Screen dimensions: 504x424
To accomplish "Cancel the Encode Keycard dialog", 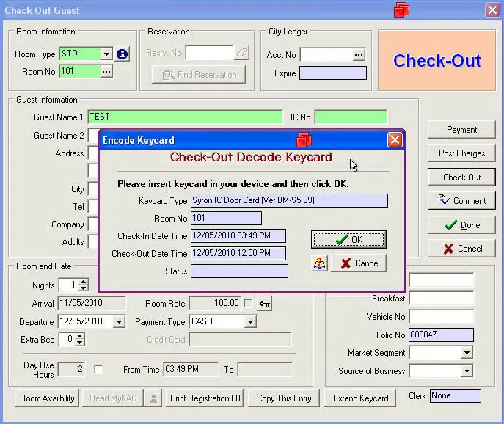I will pyautogui.click(x=359, y=263).
